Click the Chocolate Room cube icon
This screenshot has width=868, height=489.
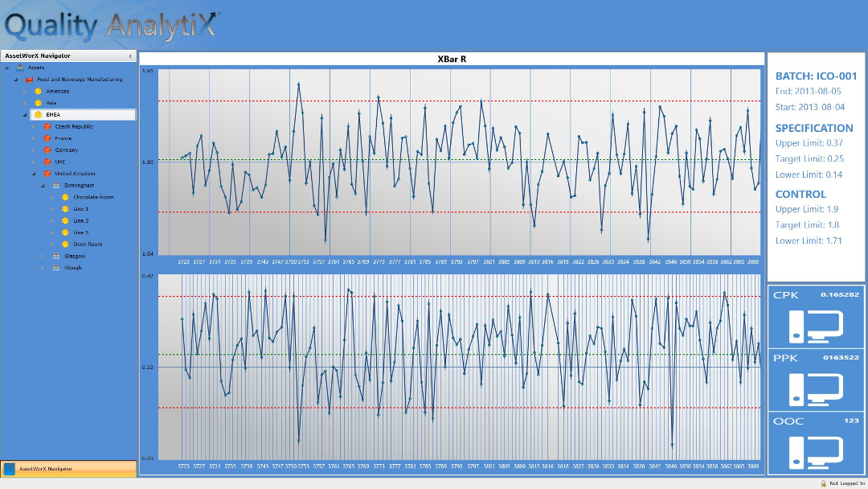coord(65,197)
